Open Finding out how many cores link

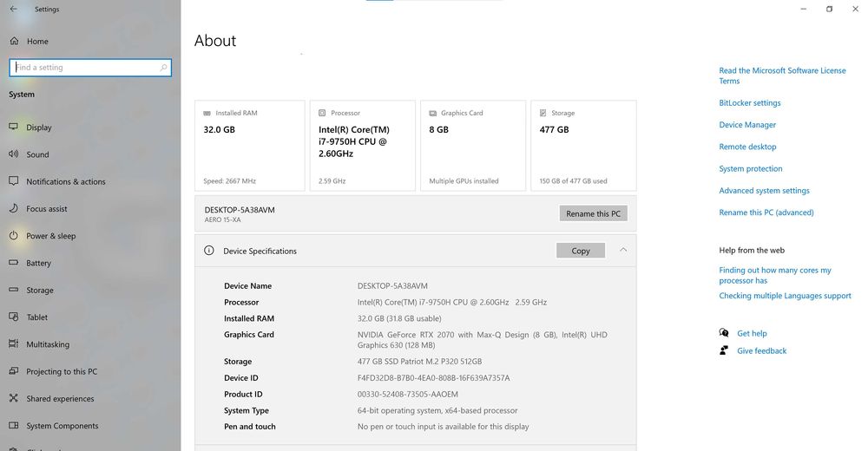click(x=775, y=275)
